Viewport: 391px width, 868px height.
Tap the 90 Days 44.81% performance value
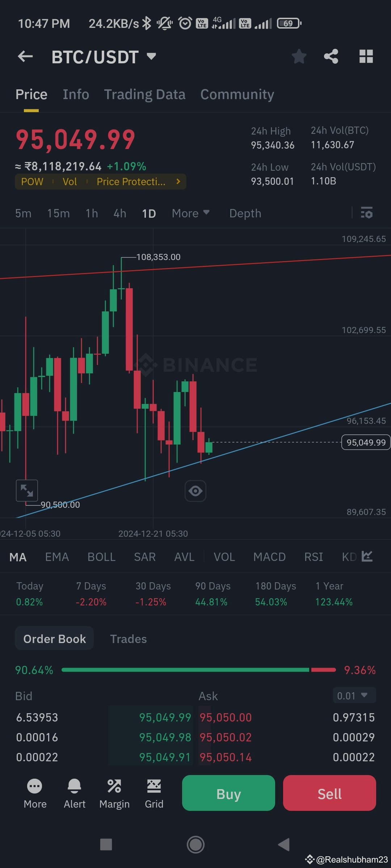pos(211,602)
